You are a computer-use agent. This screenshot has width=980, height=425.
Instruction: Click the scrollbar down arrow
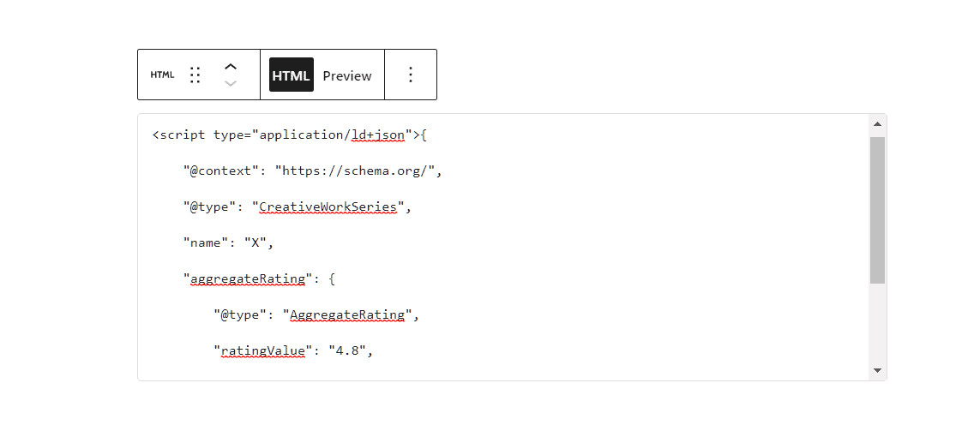coord(877,370)
